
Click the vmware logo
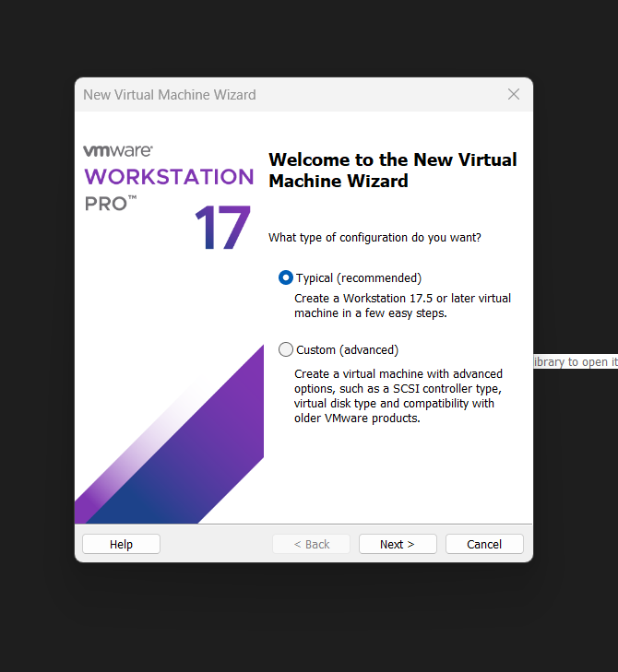[117, 150]
